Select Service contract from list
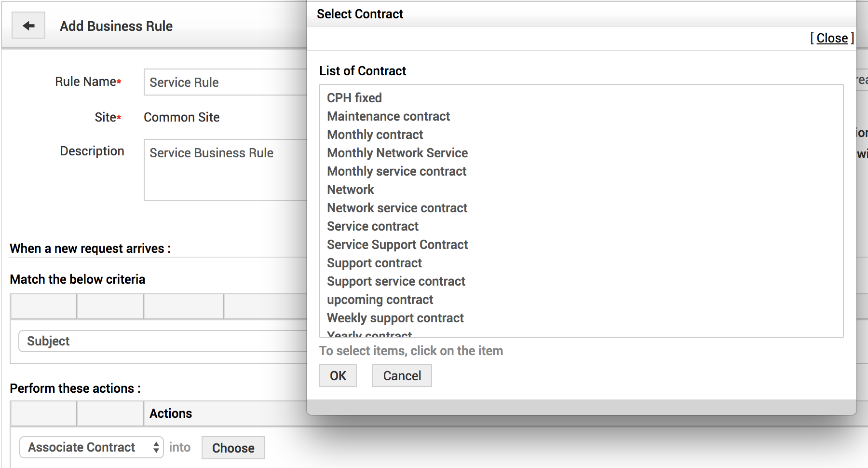Viewport: 868px width, 468px height. [x=373, y=226]
